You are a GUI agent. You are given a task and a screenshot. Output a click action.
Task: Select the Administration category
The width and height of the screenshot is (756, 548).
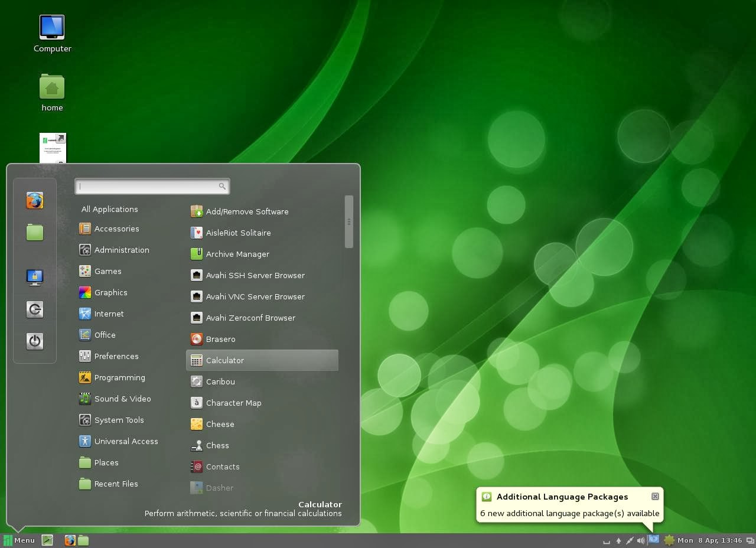(122, 250)
